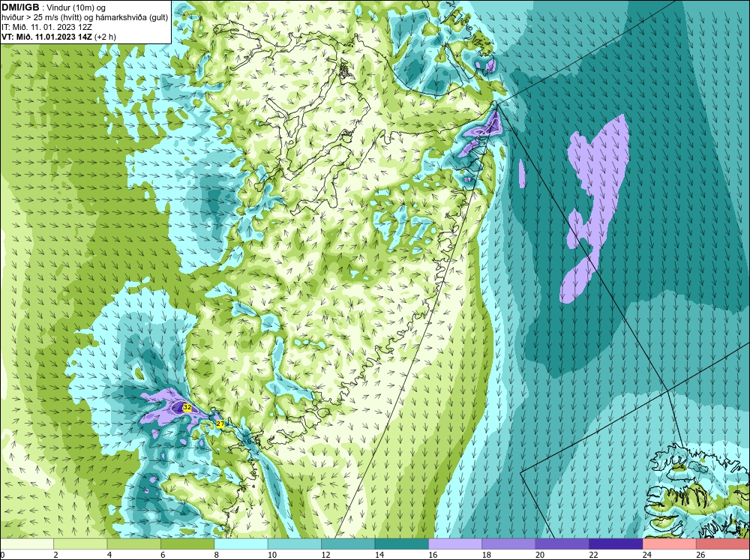
Task: Click the 'Vindur (10m) og' heading text
Action: pos(77,8)
